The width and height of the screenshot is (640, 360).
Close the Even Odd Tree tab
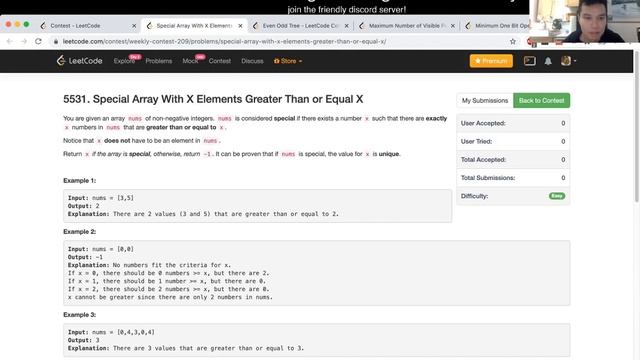347,26
